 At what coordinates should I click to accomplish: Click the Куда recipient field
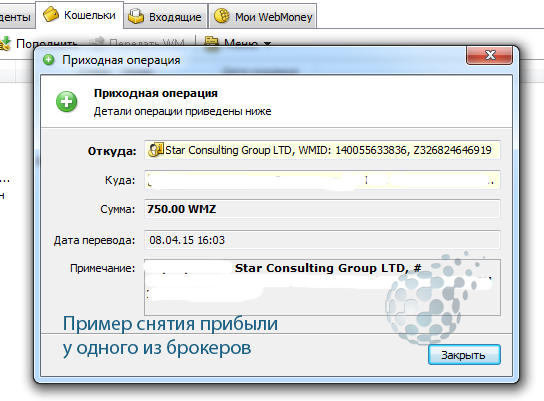(x=322, y=180)
